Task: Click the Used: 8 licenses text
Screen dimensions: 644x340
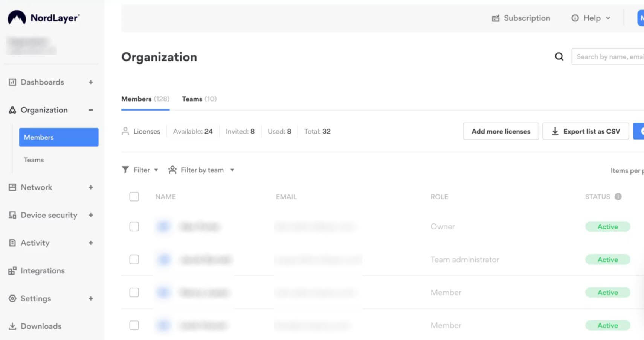Action: pyautogui.click(x=279, y=131)
